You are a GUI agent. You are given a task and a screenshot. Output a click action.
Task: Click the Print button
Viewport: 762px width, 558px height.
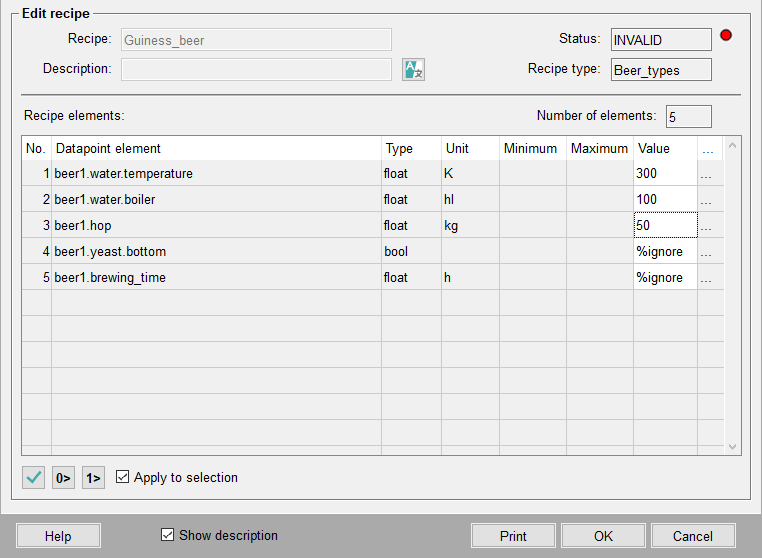(x=513, y=536)
